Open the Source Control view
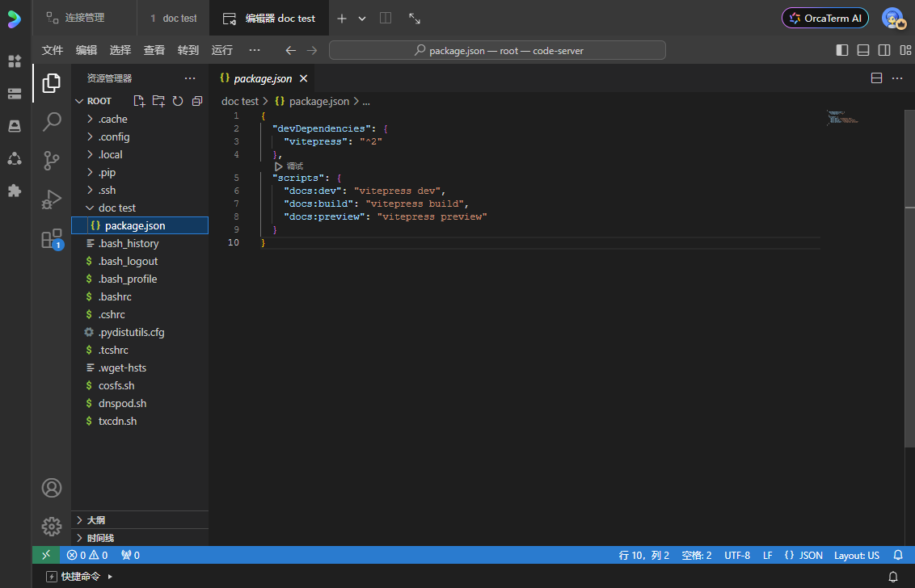The height and width of the screenshot is (588, 915). 52,160
